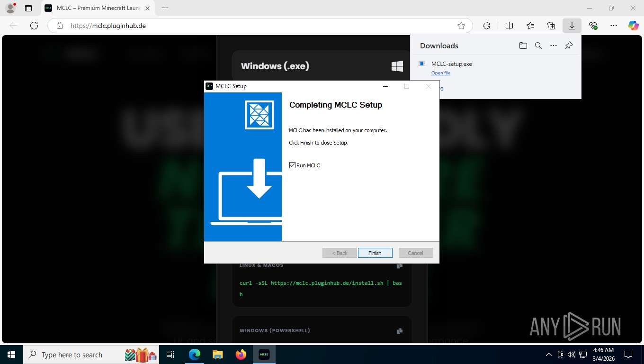
Task: Open more options in Downloads panel
Action: tap(554, 45)
